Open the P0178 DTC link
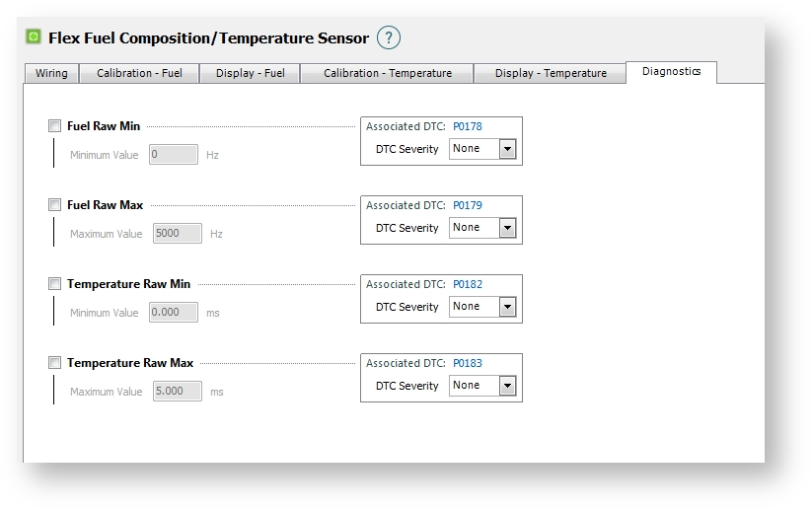Image resolution: width=812 pixels, height=510 pixels. [468, 126]
